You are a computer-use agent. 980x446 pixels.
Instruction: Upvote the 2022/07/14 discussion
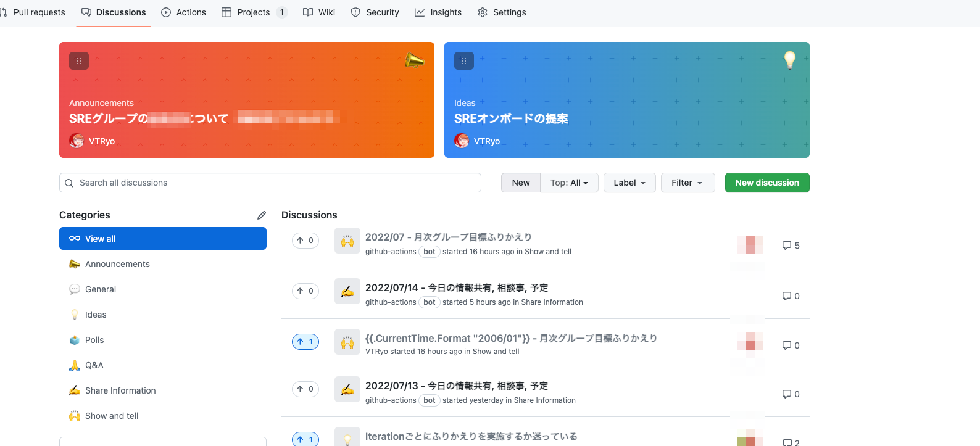pyautogui.click(x=305, y=291)
